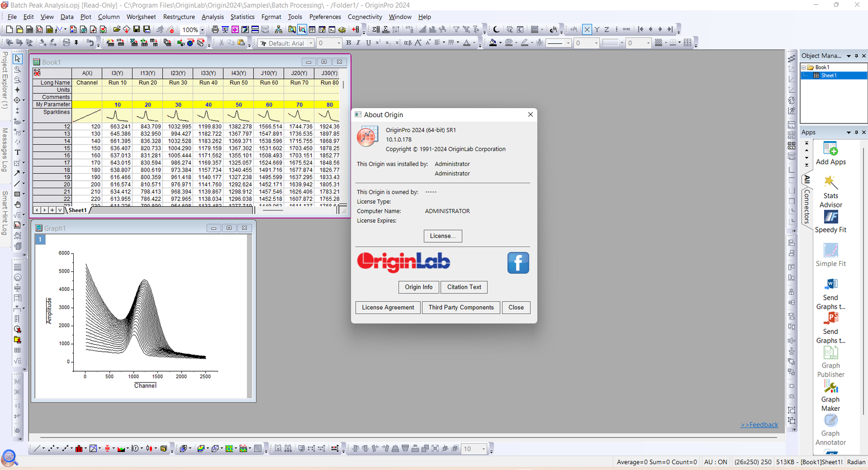
Task: Select the Text tool
Action: click(17, 152)
